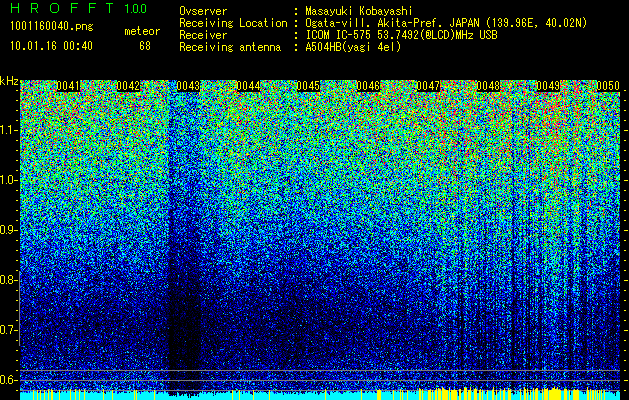Click the Receiving Location value text
Screen dimensions: 629x400
pyautogui.click(x=446, y=23)
